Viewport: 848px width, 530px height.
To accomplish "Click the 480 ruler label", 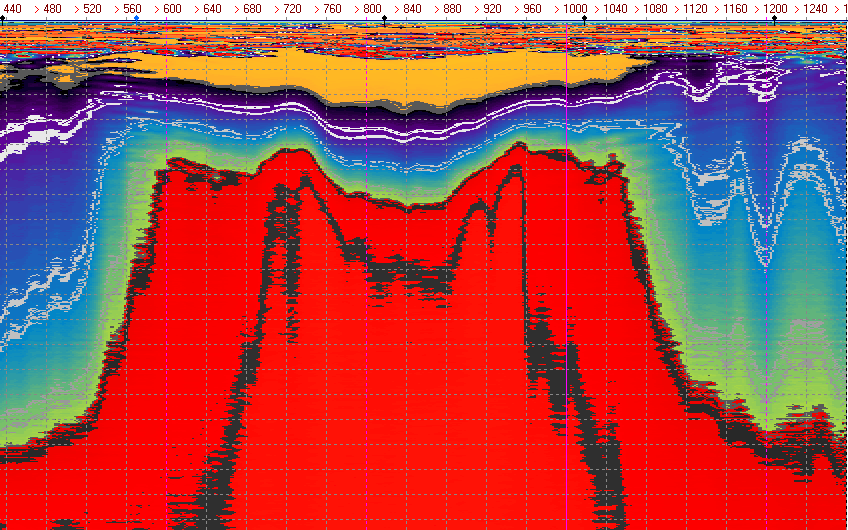I will 52,8.
